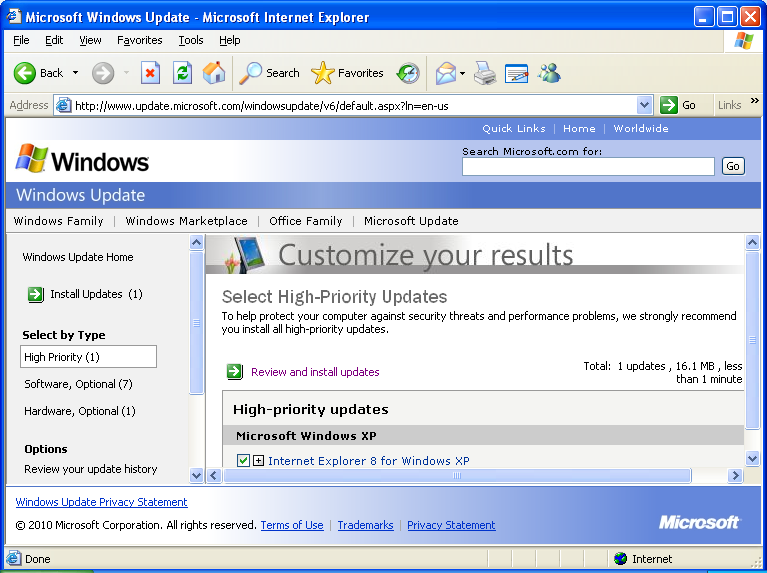Click the main pane scroll up arrow
The image size is (767, 573).
coord(752,242)
